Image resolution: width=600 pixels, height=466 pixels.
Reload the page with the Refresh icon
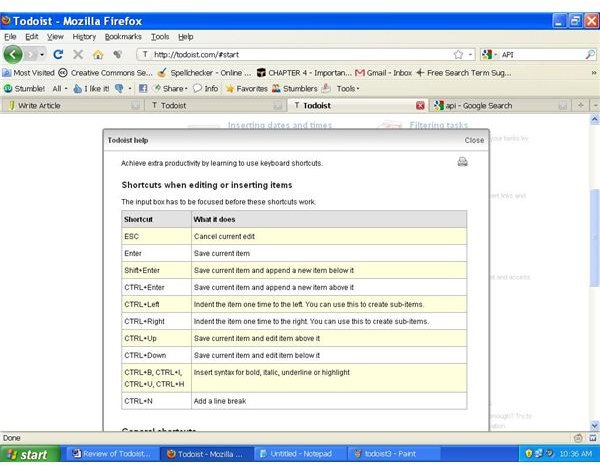click(58, 54)
